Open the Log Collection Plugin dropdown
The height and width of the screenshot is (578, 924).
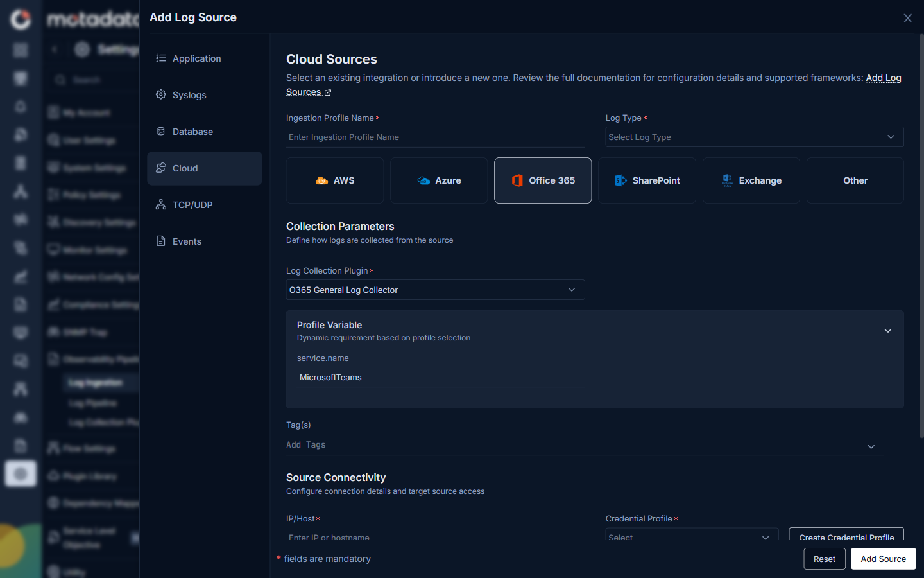[435, 290]
